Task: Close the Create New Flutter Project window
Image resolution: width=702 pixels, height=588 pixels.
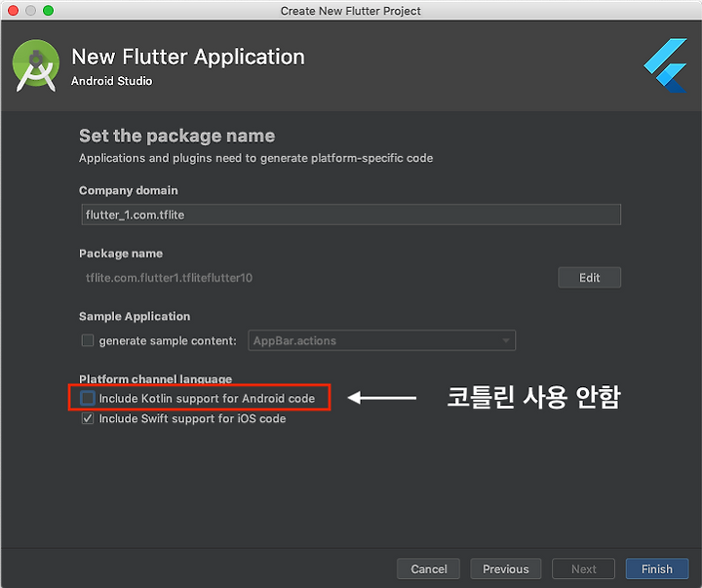Action: tap(14, 11)
